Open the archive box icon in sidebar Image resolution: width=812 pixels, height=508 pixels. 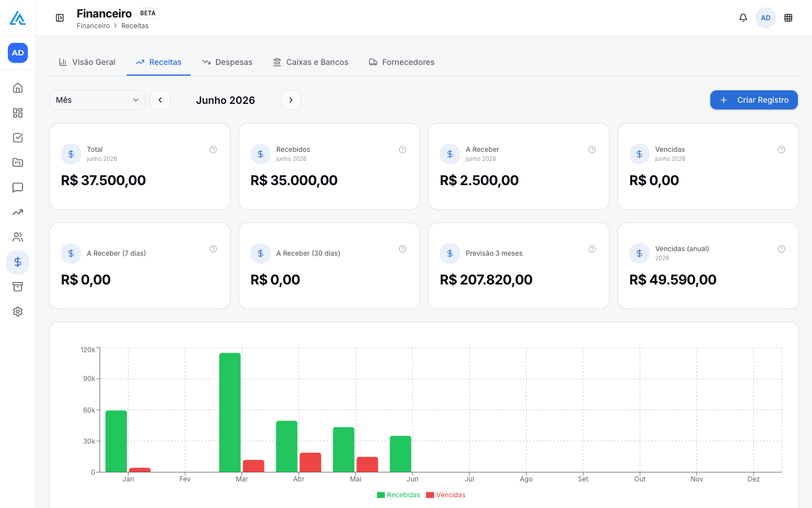pyautogui.click(x=18, y=287)
